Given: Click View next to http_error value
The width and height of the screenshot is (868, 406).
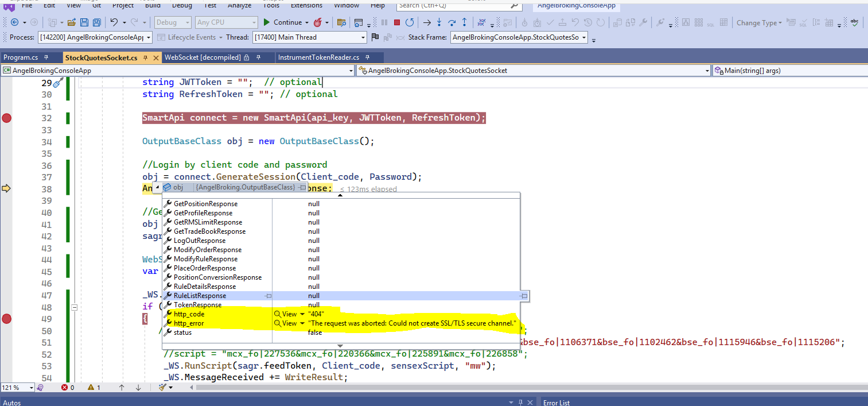Looking at the screenshot, I should click(x=289, y=323).
